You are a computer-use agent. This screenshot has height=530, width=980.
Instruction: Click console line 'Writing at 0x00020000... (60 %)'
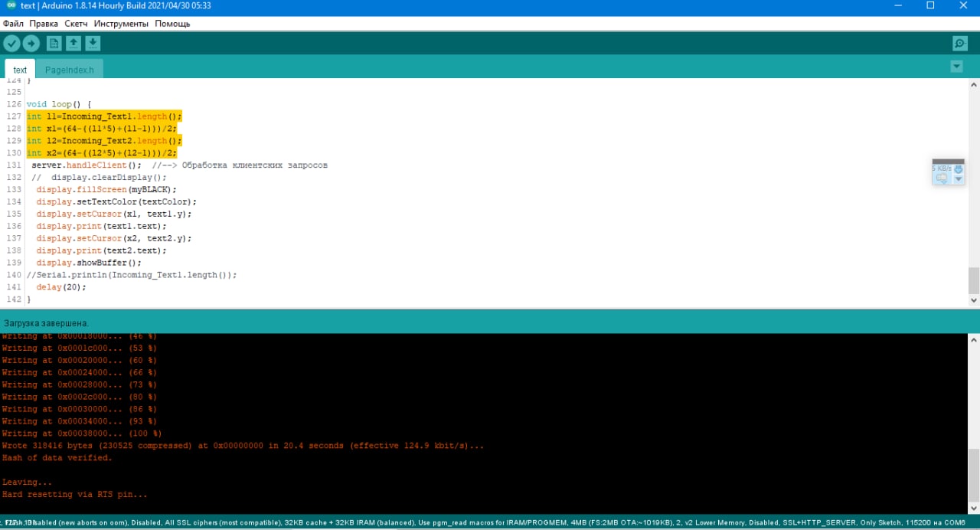pos(79,361)
